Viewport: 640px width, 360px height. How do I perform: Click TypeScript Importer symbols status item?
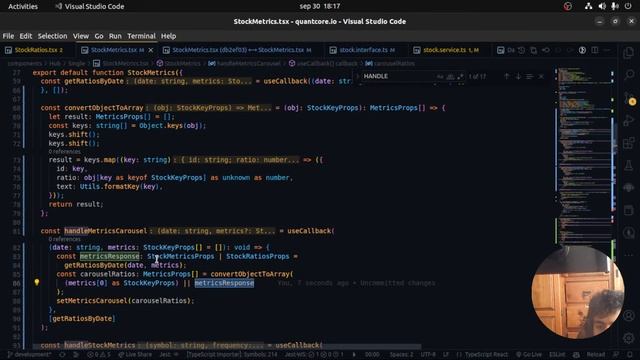tap(232, 355)
